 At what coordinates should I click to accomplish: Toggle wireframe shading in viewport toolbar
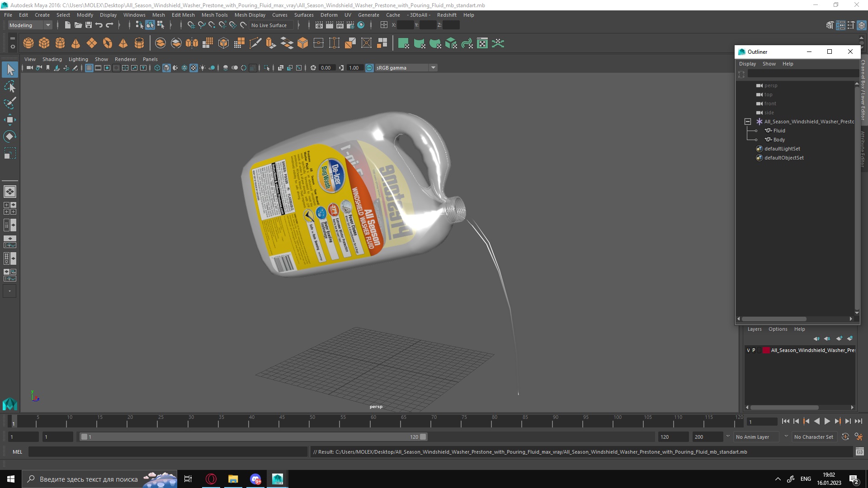157,68
